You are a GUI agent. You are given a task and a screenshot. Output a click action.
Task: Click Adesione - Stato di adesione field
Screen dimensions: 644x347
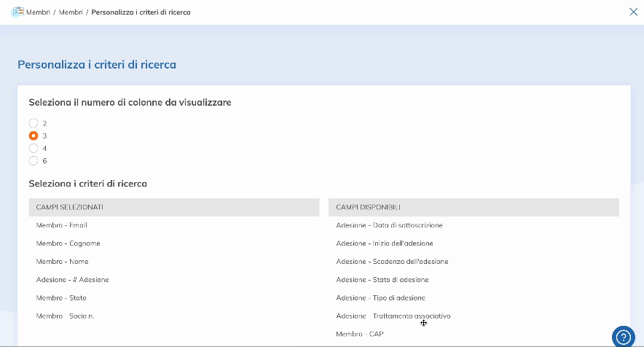[382, 280]
